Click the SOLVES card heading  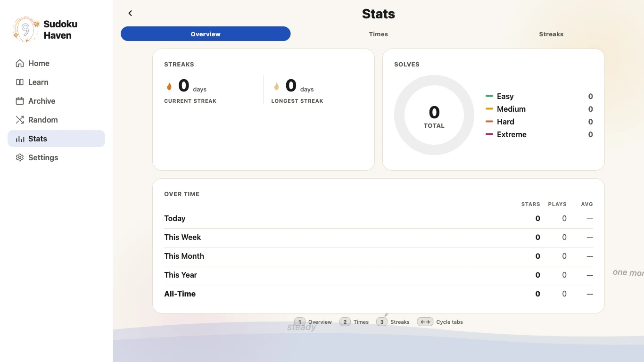[407, 64]
